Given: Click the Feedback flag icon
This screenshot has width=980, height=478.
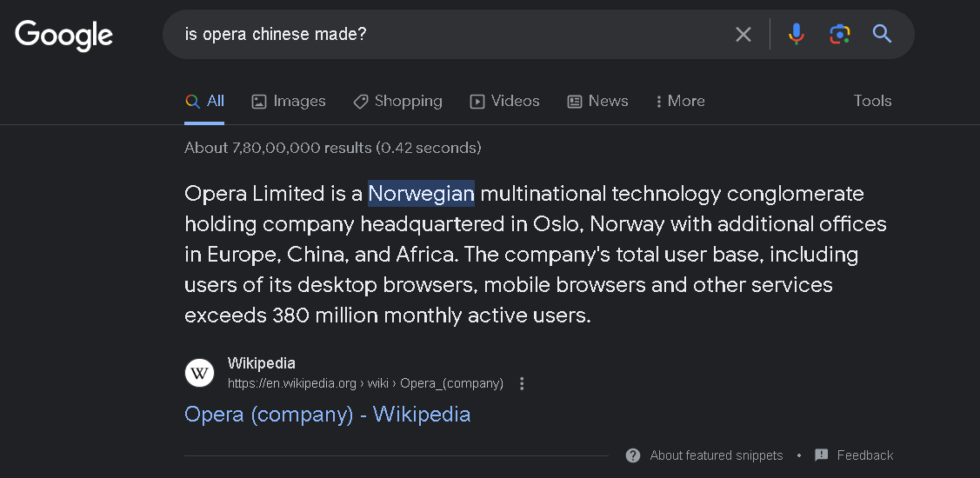Looking at the screenshot, I should [822, 455].
